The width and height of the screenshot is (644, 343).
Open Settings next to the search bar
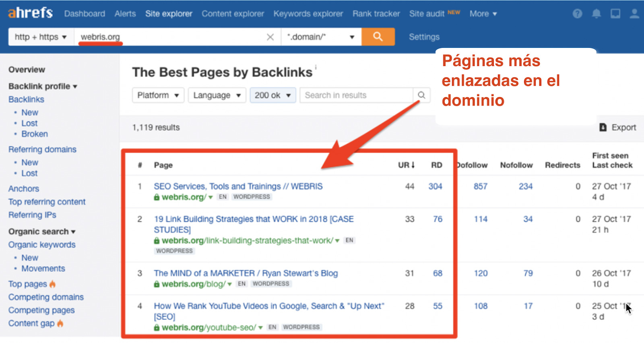click(x=424, y=37)
